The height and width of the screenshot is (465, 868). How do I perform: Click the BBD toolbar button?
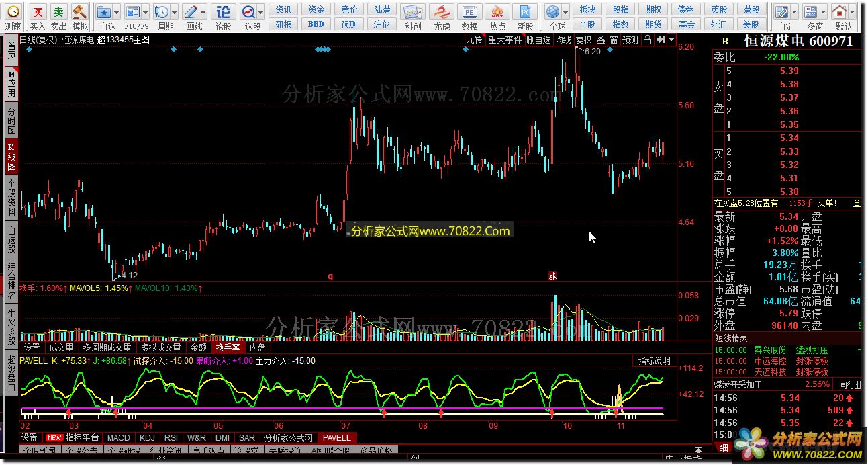click(316, 24)
